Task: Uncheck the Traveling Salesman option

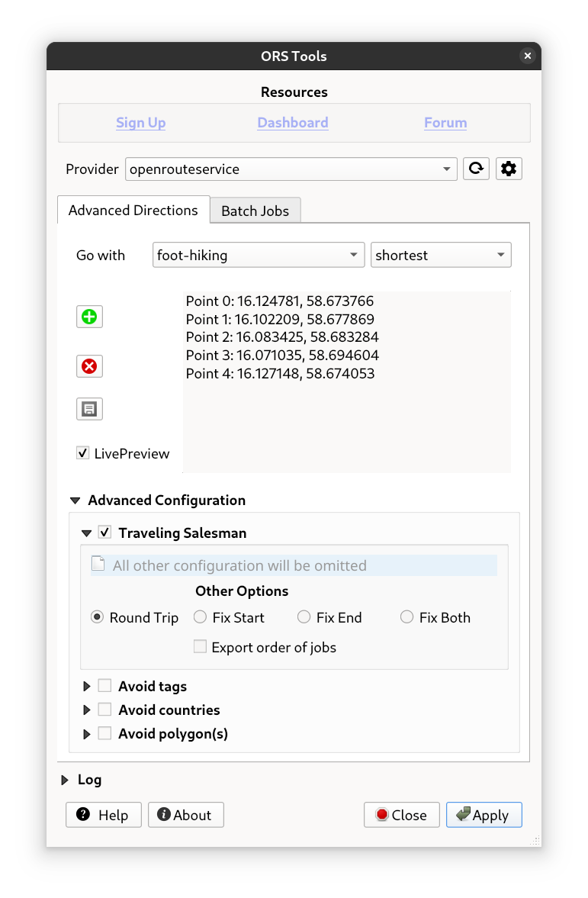Action: pyautogui.click(x=105, y=533)
